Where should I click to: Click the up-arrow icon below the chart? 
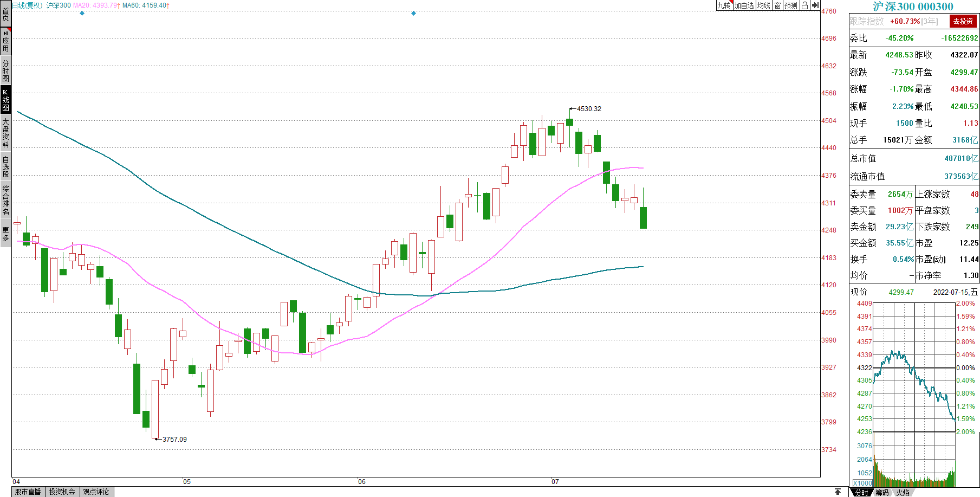pos(838,492)
